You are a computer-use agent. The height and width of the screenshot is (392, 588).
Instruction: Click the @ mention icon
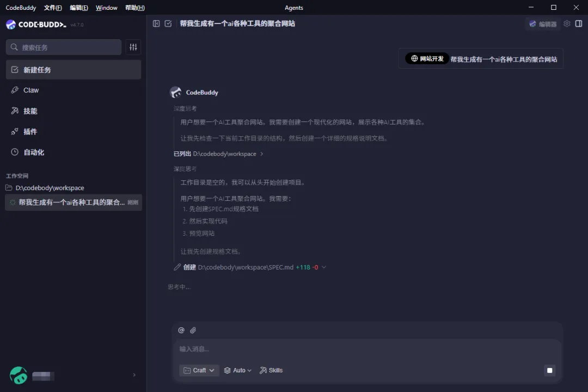(181, 330)
